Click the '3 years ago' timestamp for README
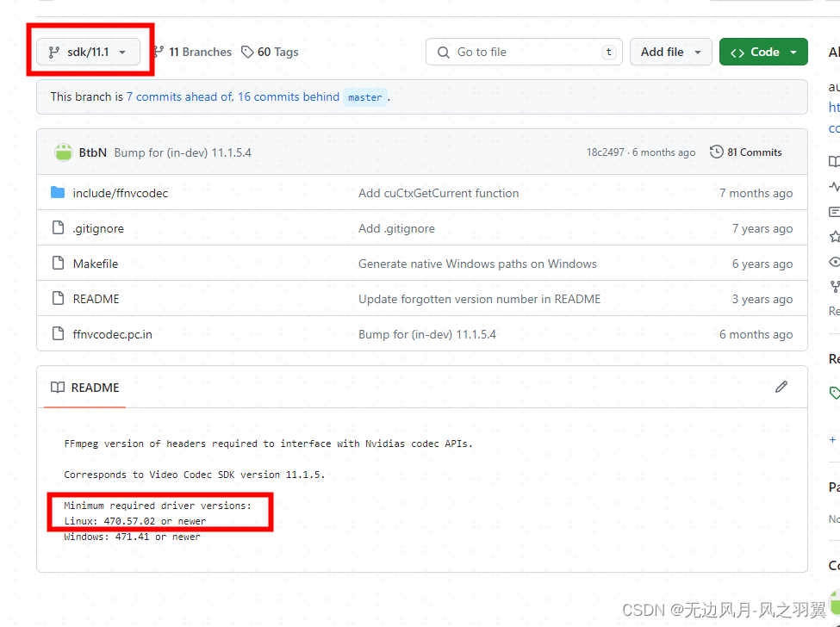The height and width of the screenshot is (627, 840). tap(762, 300)
